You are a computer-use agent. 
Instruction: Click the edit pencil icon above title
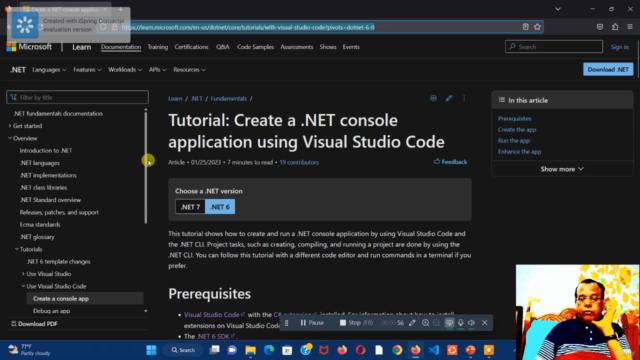point(449,98)
